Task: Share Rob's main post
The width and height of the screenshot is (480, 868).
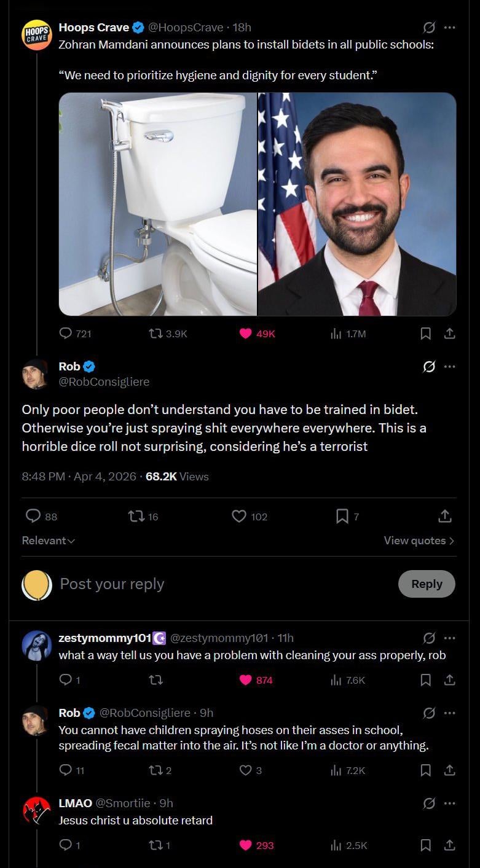Action: click(x=444, y=517)
